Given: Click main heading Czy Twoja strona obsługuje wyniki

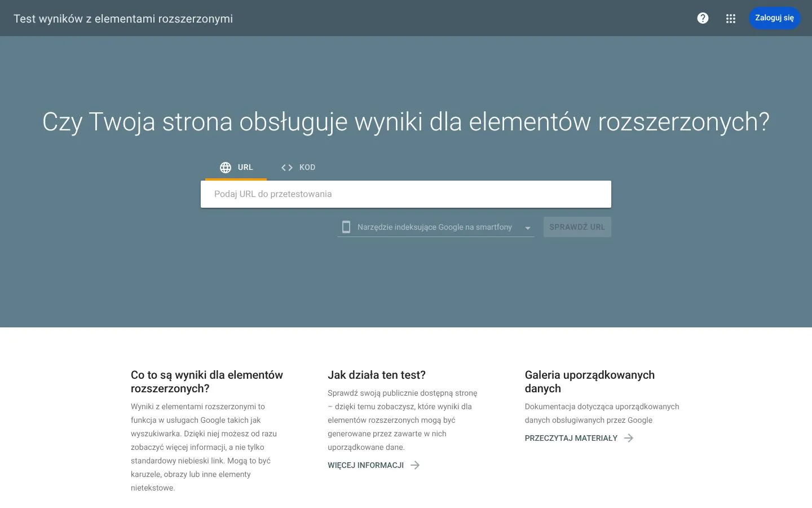Looking at the screenshot, I should 406,122.
